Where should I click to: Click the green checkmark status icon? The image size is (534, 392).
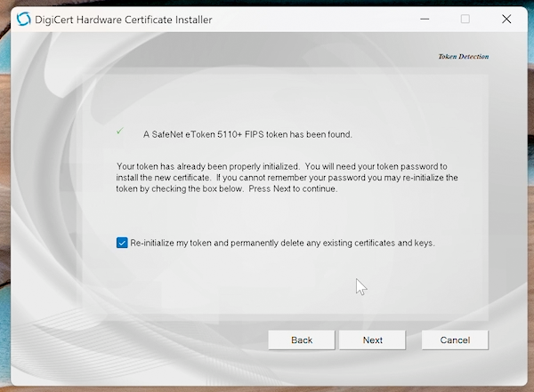[120, 132]
